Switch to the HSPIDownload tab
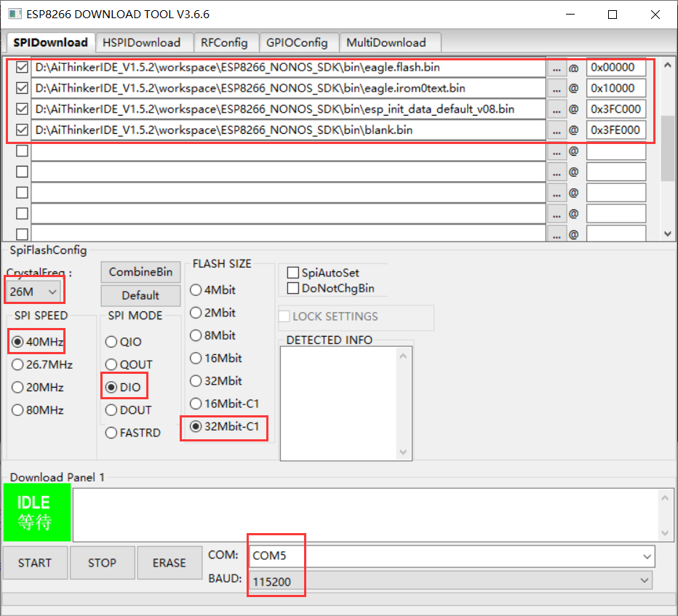Viewport: 678px width, 616px height. click(141, 42)
